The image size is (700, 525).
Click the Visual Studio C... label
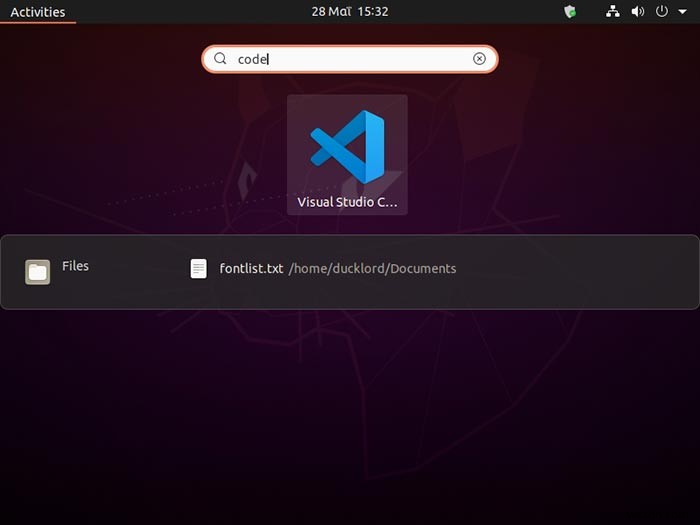tap(347, 202)
